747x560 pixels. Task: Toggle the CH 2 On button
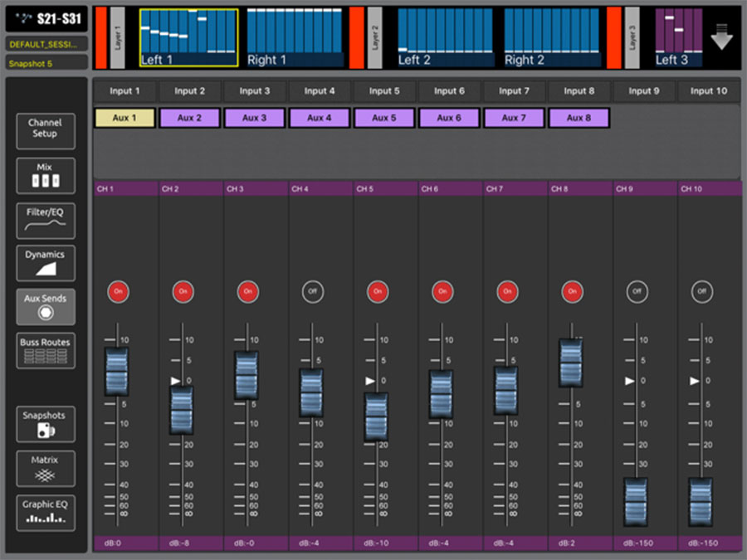point(183,291)
